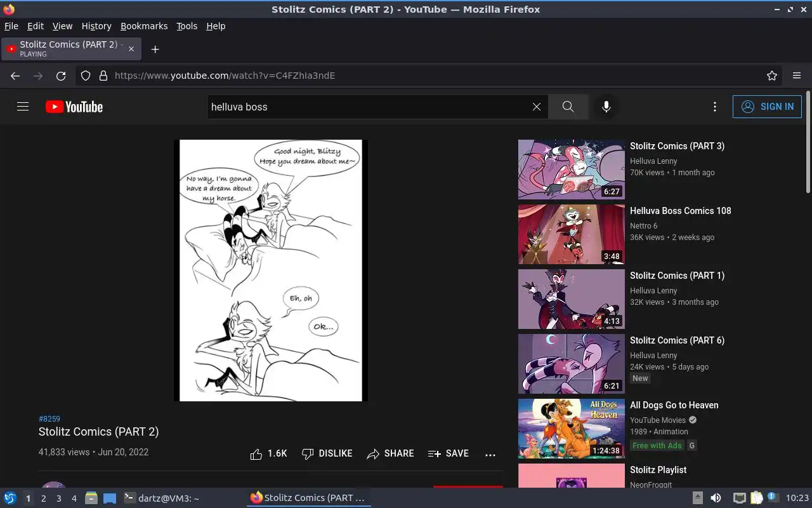Open the All Dogs Go to Heaven title
This screenshot has height=508, width=812.
[x=674, y=405]
